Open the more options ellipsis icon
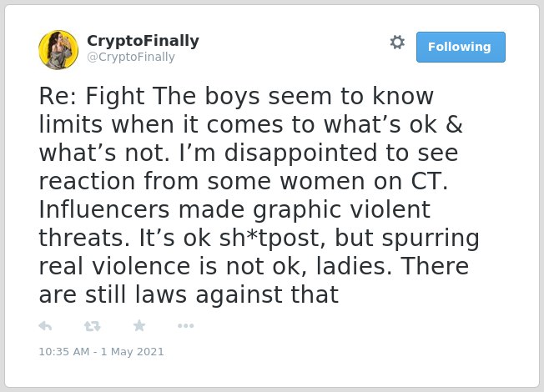The width and height of the screenshot is (544, 392). [x=185, y=326]
